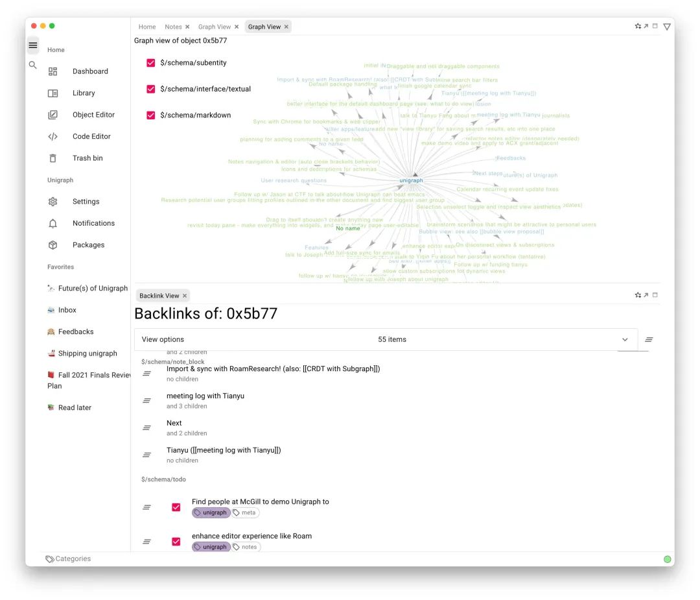Image resolution: width=700 pixels, height=600 pixels.
Task: Click the Library icon
Action: coord(52,93)
